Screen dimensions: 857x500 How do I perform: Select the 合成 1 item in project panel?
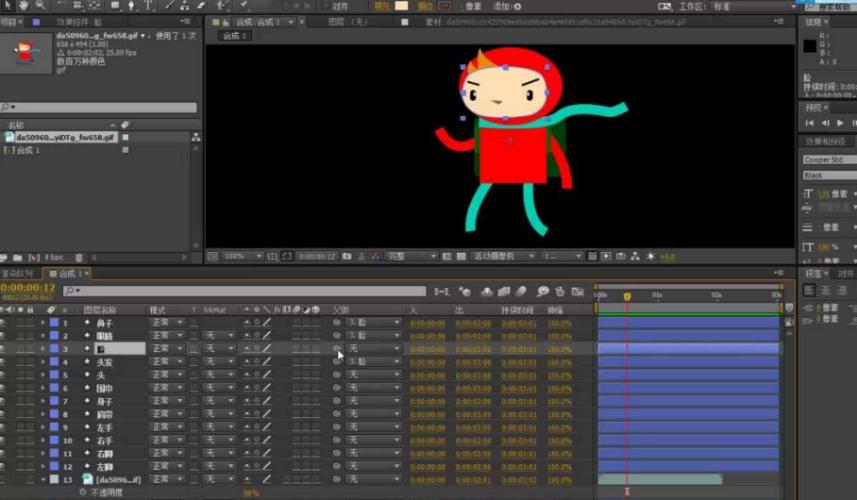coord(28,150)
